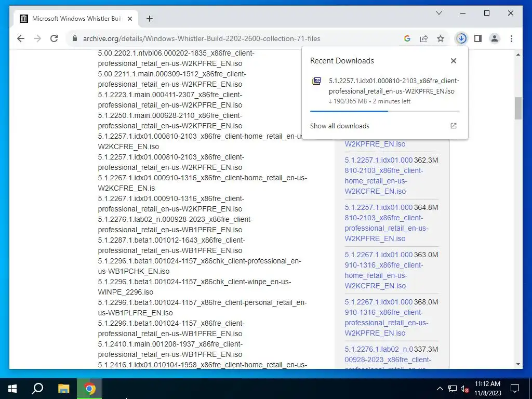Select the 5.1.2296.1 client-personal_retail entry
This screenshot has width=532, height=399.
click(x=203, y=308)
